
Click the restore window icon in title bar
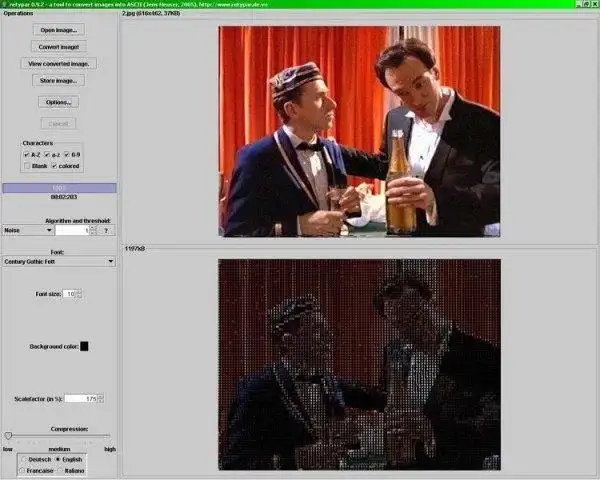pos(587,4)
